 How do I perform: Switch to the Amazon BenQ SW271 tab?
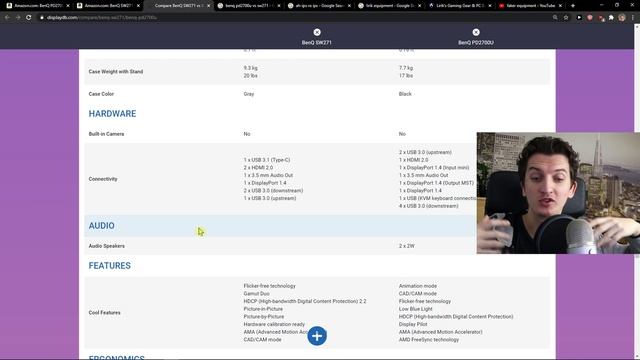(108, 6)
